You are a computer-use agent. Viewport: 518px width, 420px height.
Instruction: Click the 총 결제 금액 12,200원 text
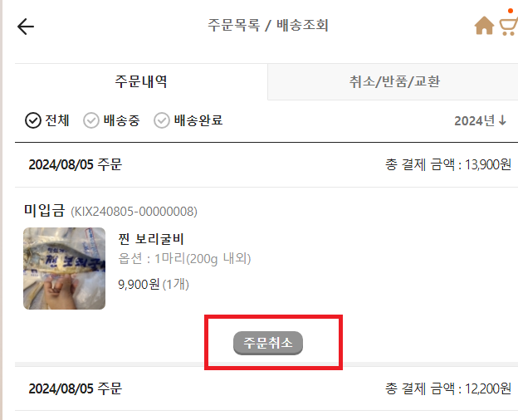coord(448,388)
